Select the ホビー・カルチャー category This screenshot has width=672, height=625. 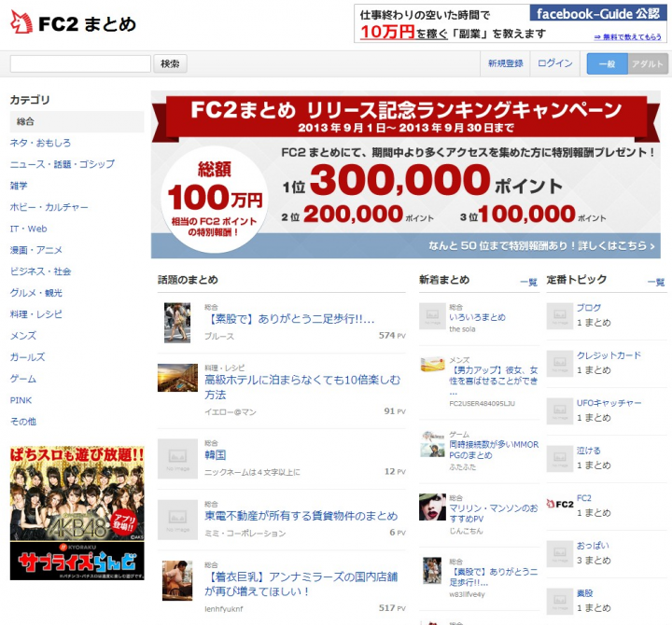pos(49,207)
